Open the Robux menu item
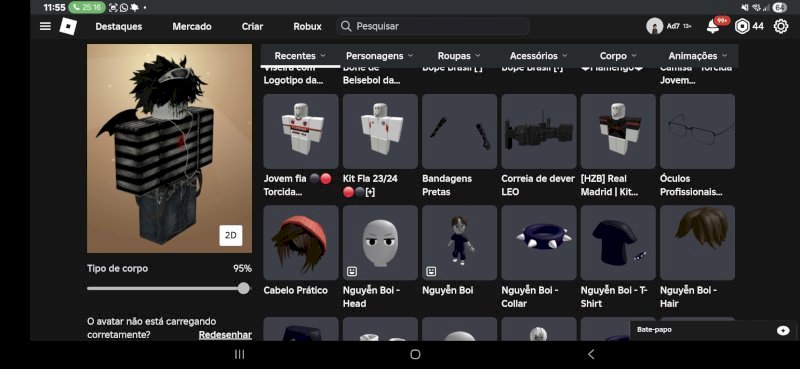Viewport: 800px width, 369px height. click(x=308, y=27)
